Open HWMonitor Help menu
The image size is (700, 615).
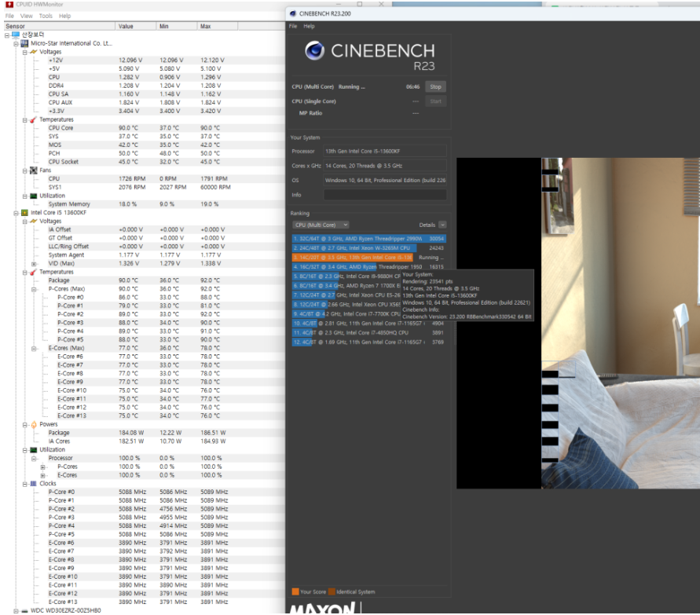(64, 16)
